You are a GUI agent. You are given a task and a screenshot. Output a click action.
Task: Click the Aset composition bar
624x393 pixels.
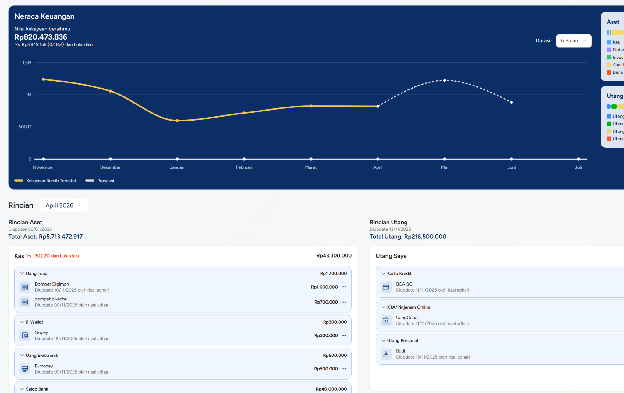coord(615,33)
